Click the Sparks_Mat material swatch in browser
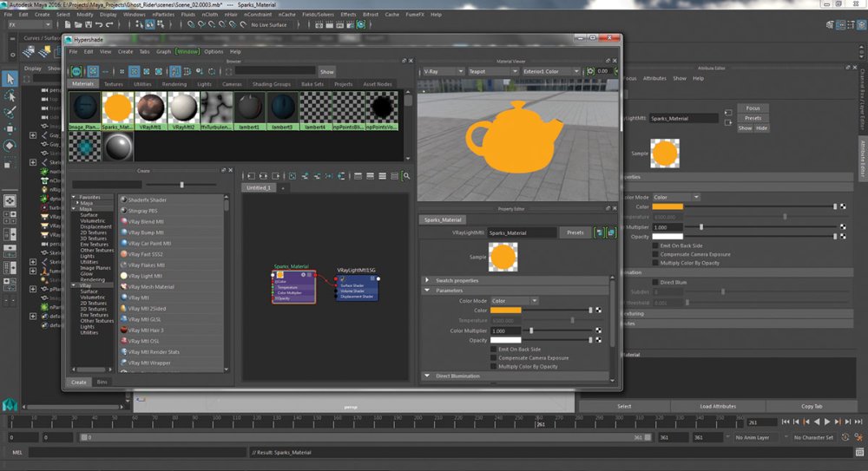Screen dimensions: 868x471 point(117,111)
